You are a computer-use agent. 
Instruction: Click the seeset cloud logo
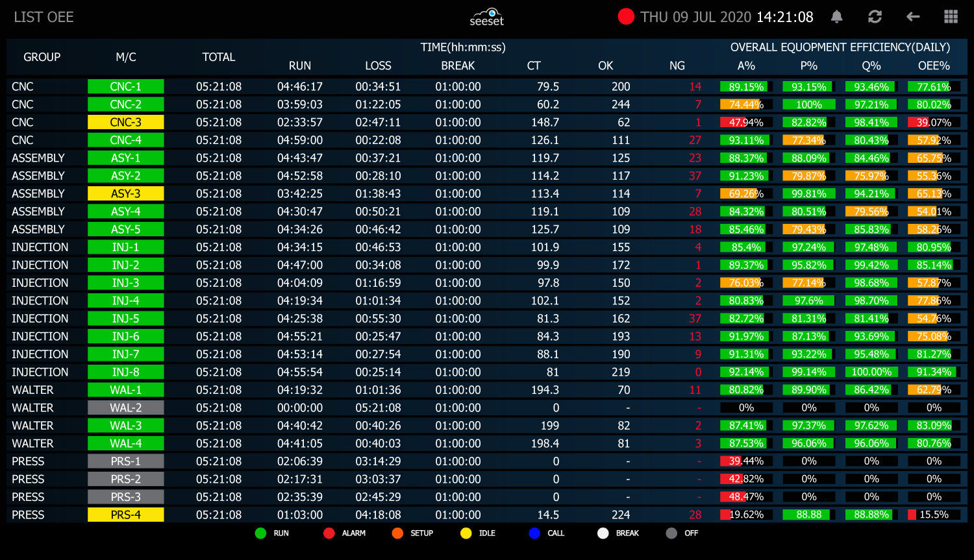click(487, 18)
